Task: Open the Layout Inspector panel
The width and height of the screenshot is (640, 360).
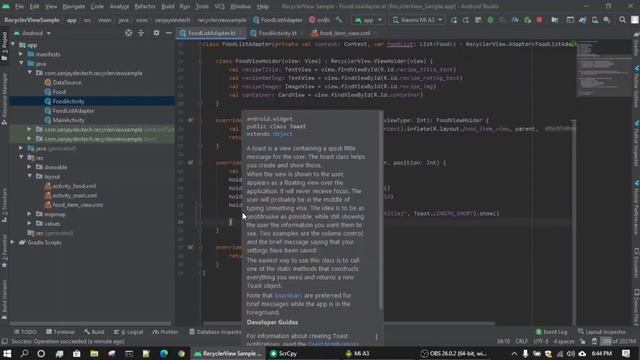Action: pos(602,332)
